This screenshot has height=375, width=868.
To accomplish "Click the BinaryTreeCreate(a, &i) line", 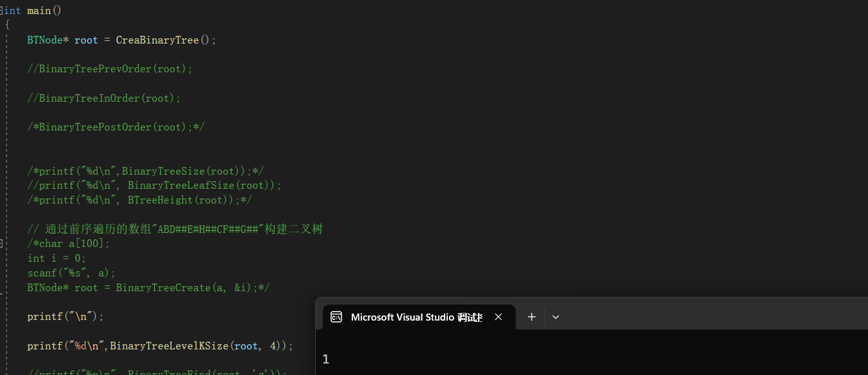I will (x=149, y=287).
